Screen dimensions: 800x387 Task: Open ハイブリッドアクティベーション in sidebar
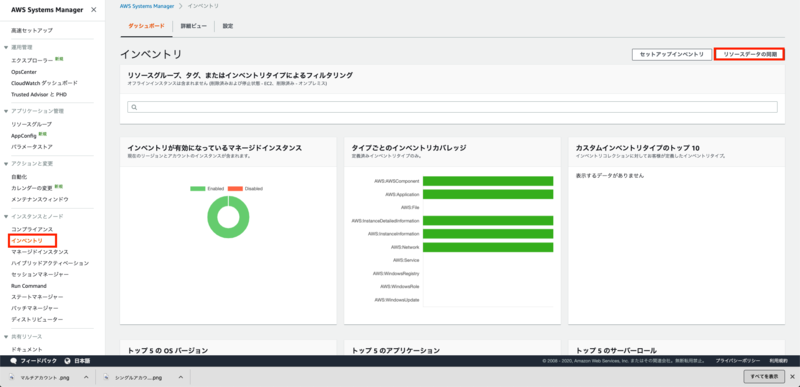[50, 263]
